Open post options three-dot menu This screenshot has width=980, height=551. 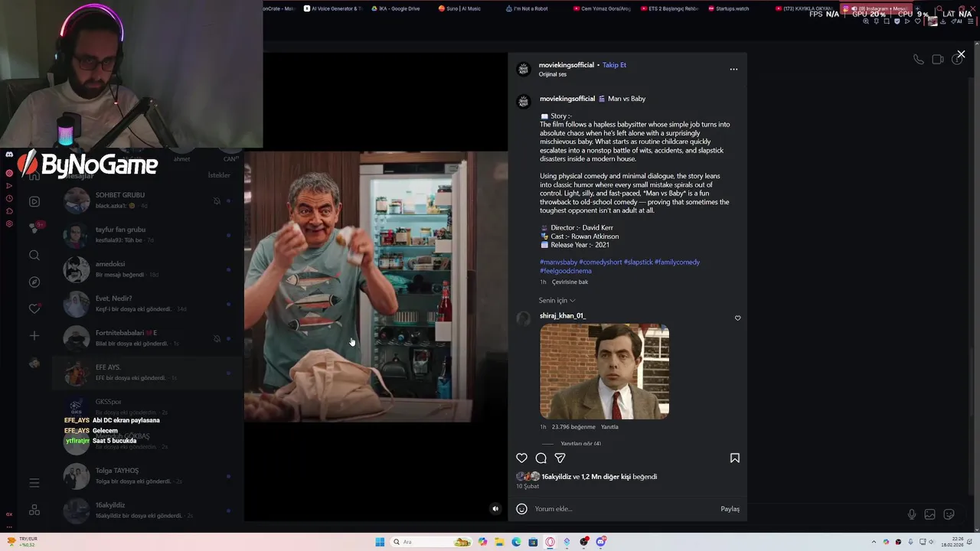(x=733, y=69)
